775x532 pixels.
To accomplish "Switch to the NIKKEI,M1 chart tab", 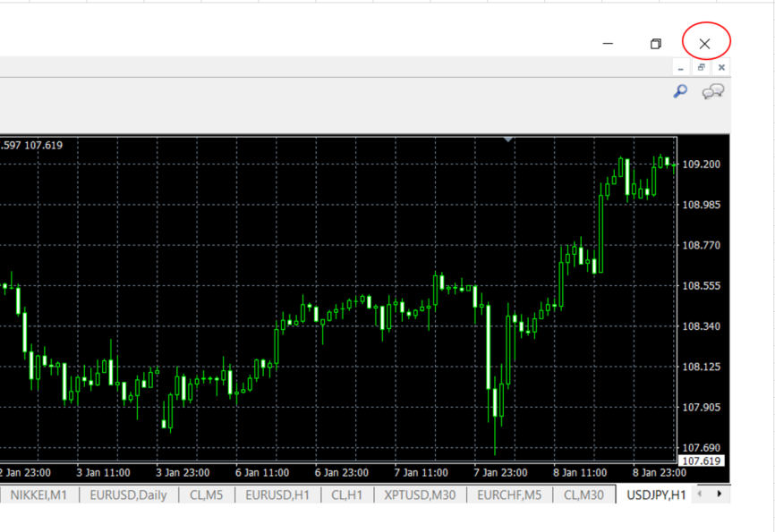I will (x=38, y=495).
